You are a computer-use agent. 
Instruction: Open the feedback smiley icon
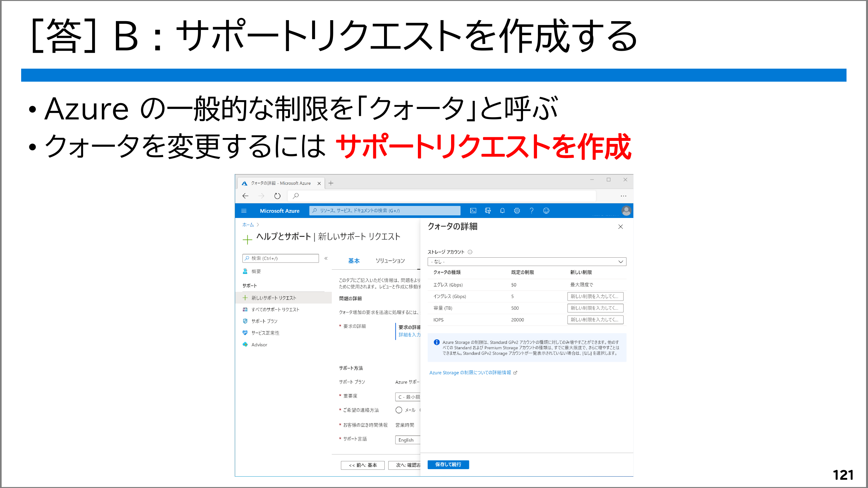click(x=546, y=211)
